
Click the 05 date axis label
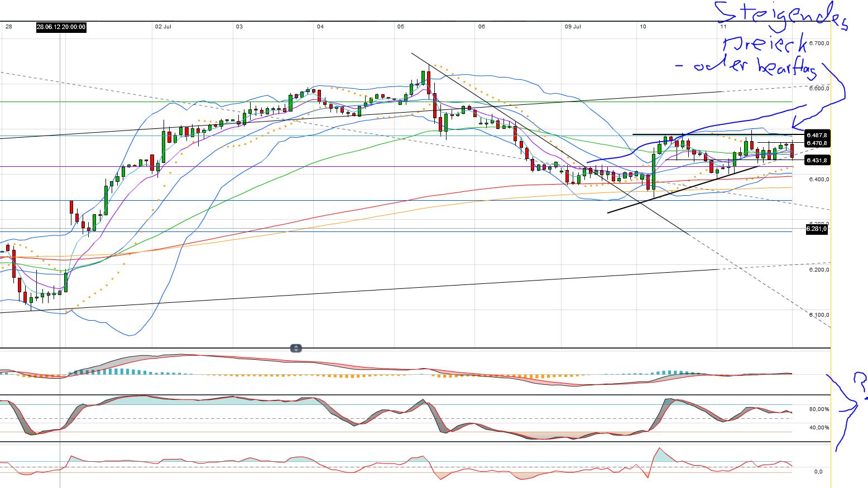(x=401, y=27)
